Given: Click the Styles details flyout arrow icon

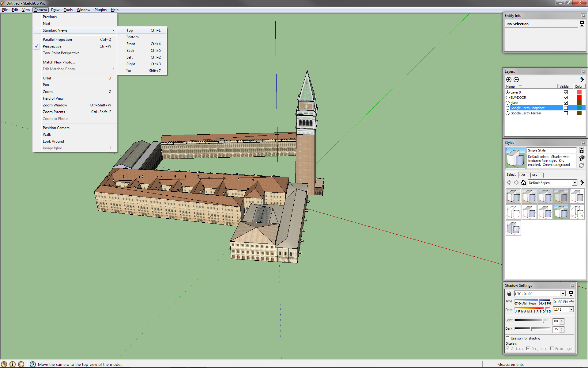Looking at the screenshot, I should tap(581, 183).
